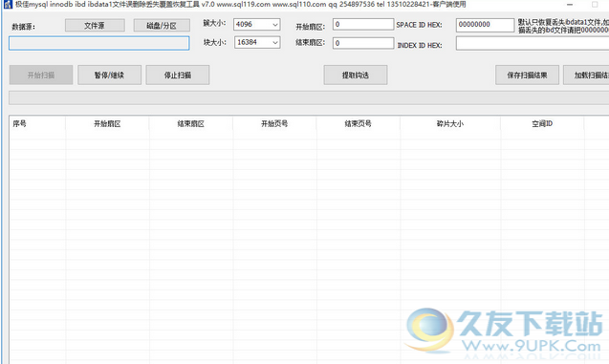Click the 停止扫描 stop scan button
This screenshot has height=364, width=609.
[178, 75]
